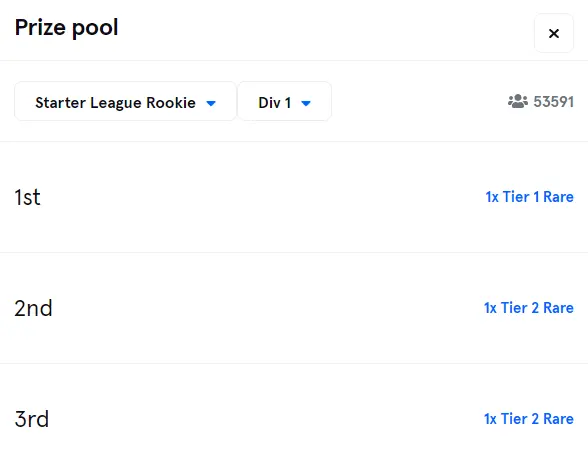The width and height of the screenshot is (588, 471).
Task: Close the Prize pool dialog
Action: (554, 33)
